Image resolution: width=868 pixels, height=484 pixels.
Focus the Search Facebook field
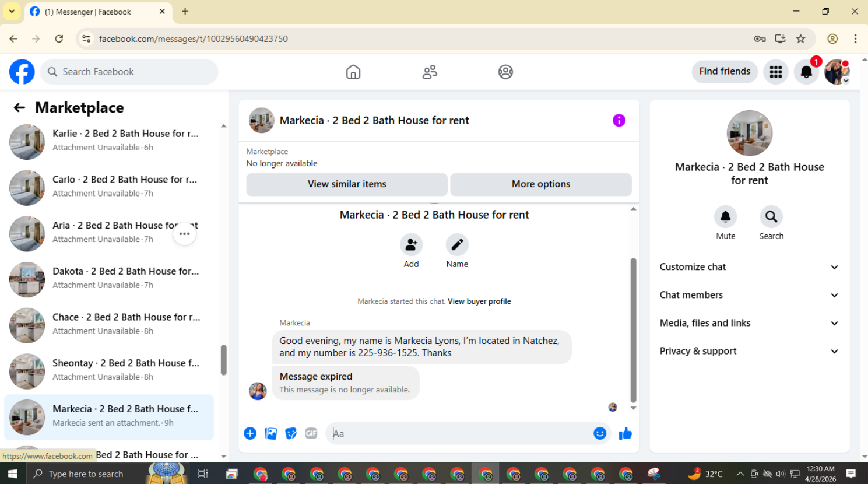(x=129, y=72)
